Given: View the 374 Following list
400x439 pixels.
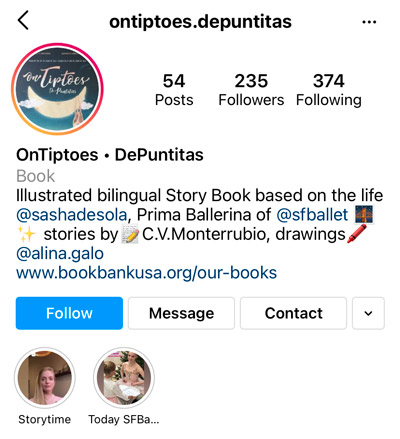Looking at the screenshot, I should pos(329,90).
